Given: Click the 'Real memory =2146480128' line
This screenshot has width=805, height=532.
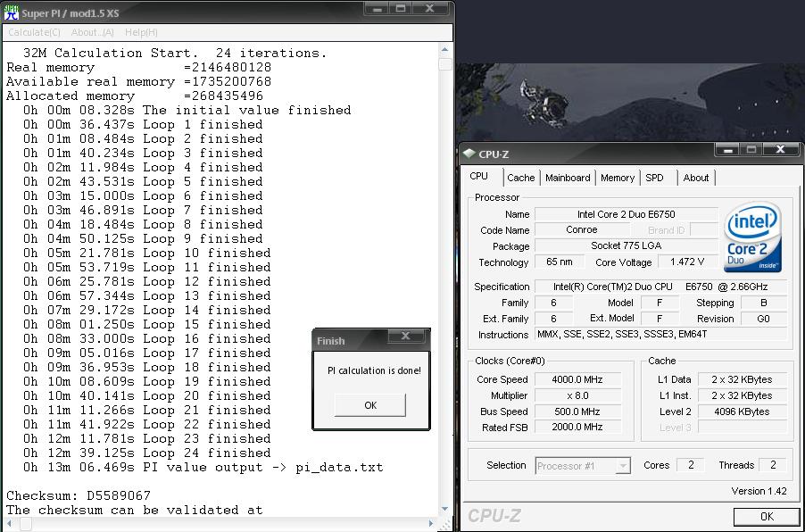Looking at the screenshot, I should [x=138, y=67].
